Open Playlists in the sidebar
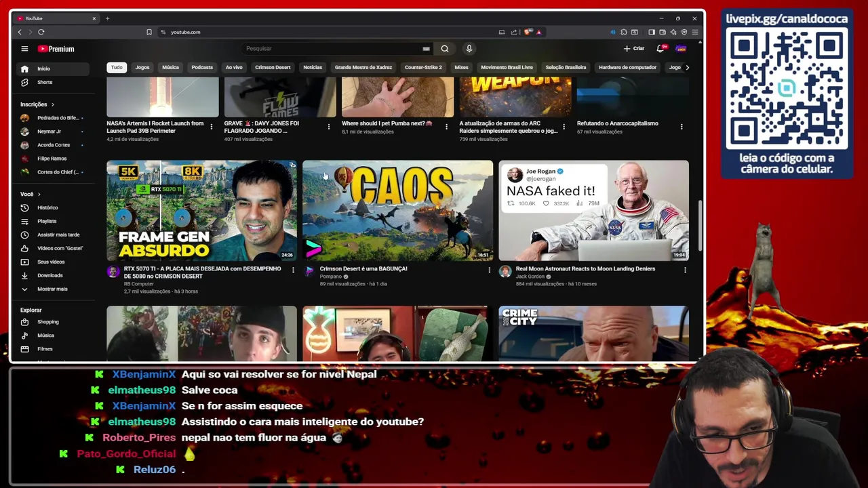 pyautogui.click(x=54, y=221)
